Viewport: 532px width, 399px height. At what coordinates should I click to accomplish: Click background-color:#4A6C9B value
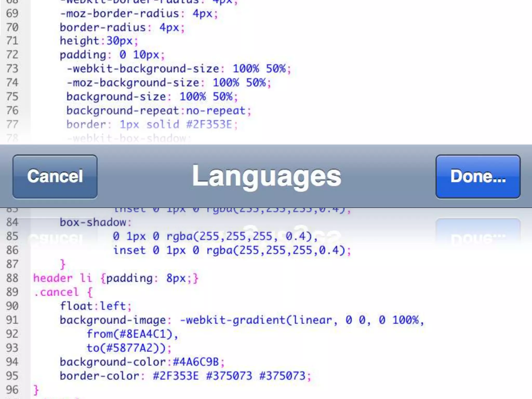point(142,362)
